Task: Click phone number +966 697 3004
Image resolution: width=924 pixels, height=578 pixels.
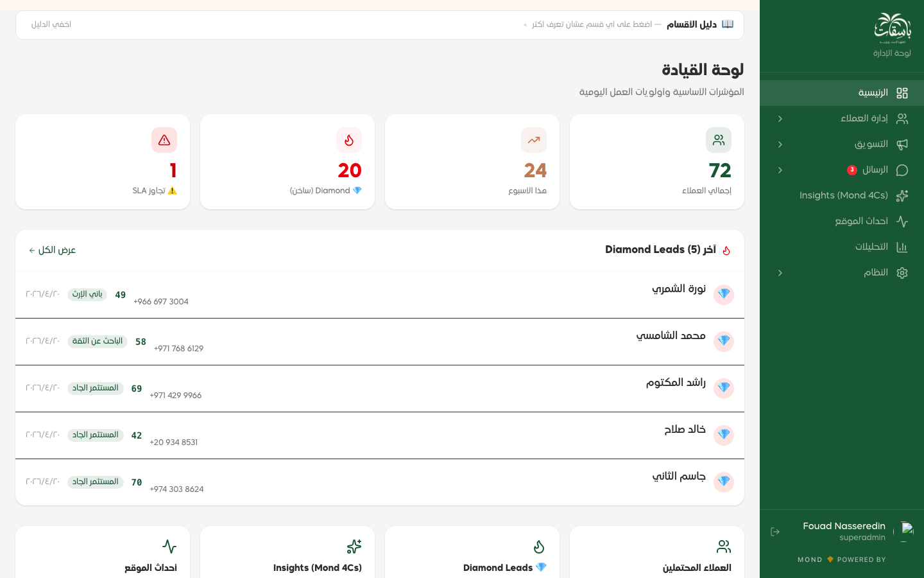Action: [x=161, y=302]
